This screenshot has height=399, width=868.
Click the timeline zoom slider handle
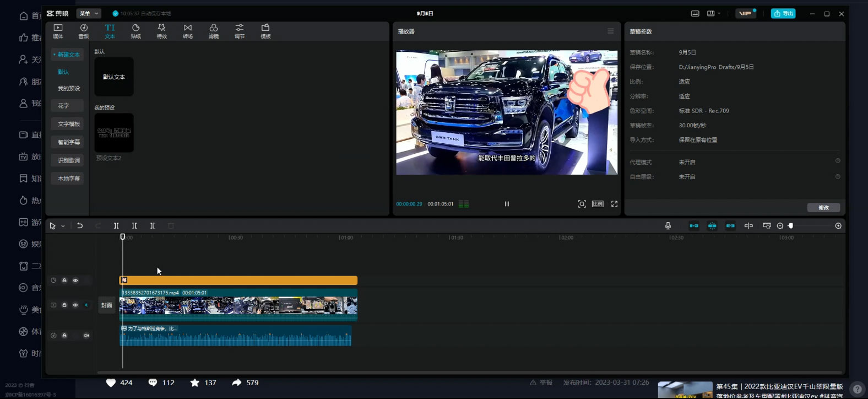[x=791, y=226]
